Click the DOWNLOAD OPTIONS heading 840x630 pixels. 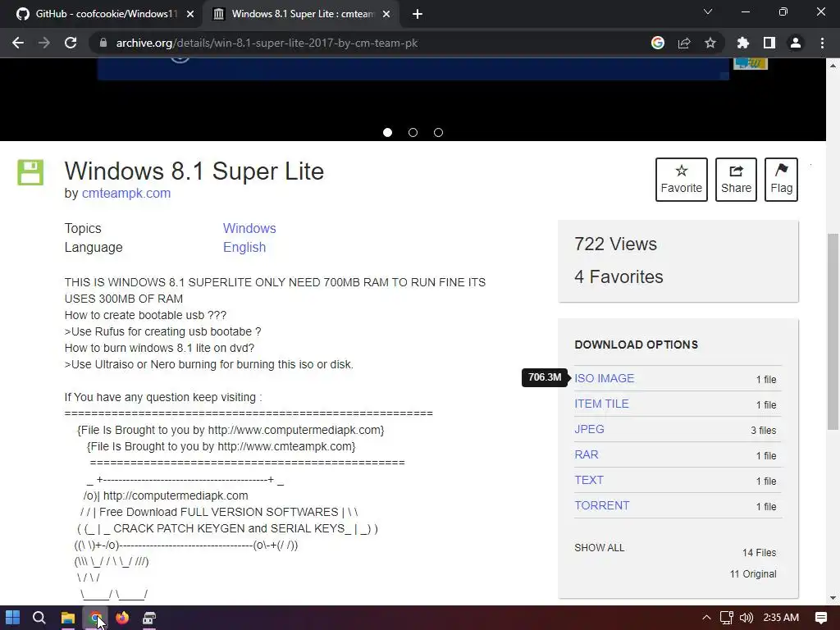(637, 345)
